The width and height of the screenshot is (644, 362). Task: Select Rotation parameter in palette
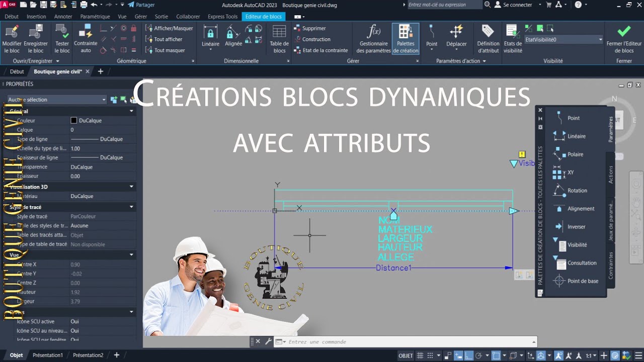click(571, 191)
